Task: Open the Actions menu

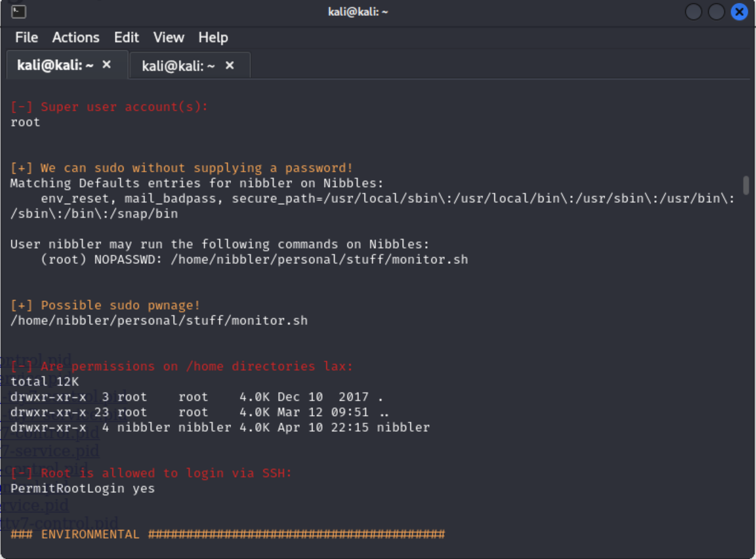Action: pyautogui.click(x=76, y=38)
